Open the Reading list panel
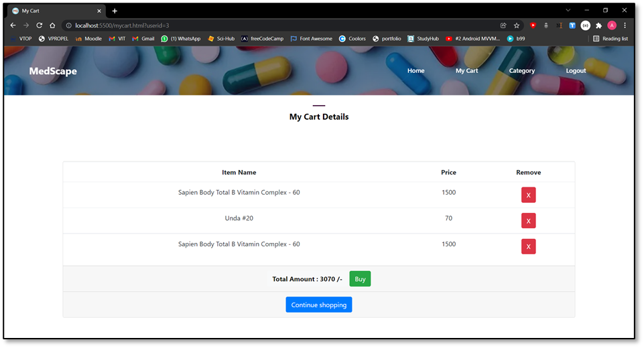The image size is (644, 348). (610, 39)
